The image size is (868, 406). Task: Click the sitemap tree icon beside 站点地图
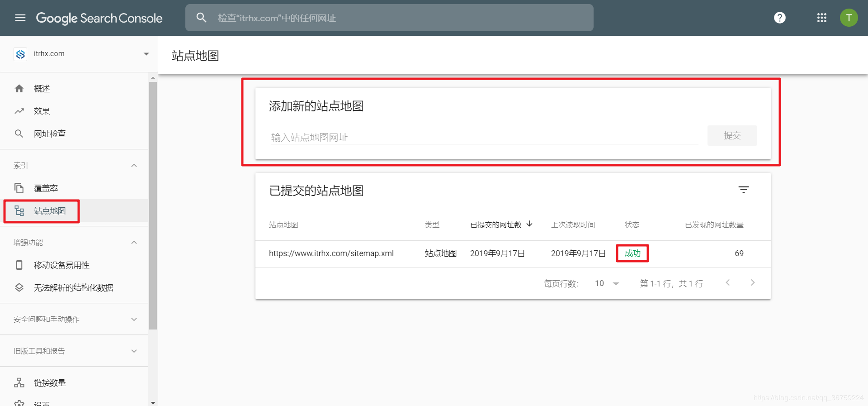point(19,210)
